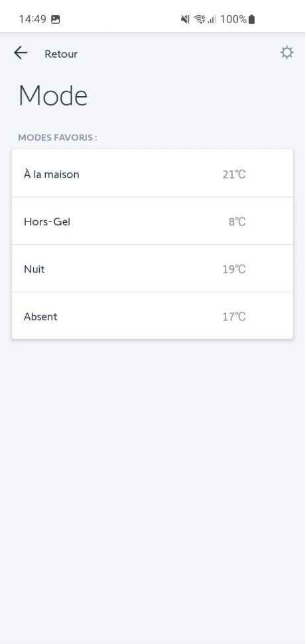Click the Mode page title
305x644 pixels.
click(x=53, y=96)
